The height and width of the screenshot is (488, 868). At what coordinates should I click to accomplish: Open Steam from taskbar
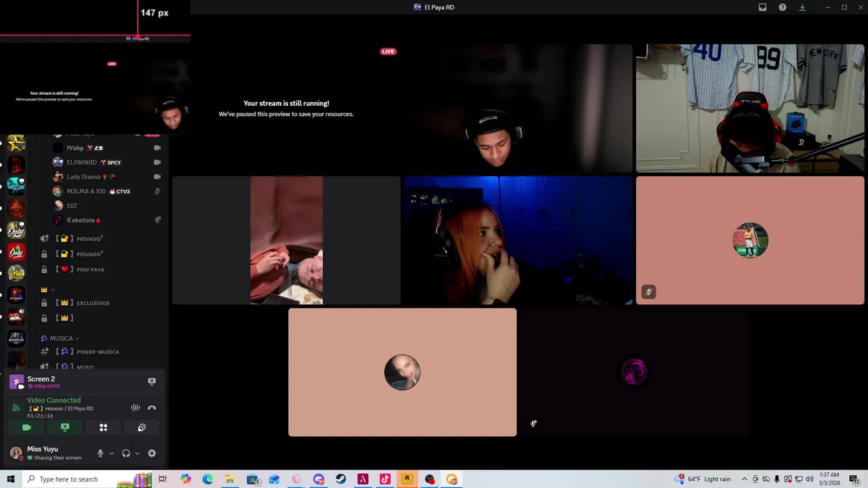coord(340,479)
